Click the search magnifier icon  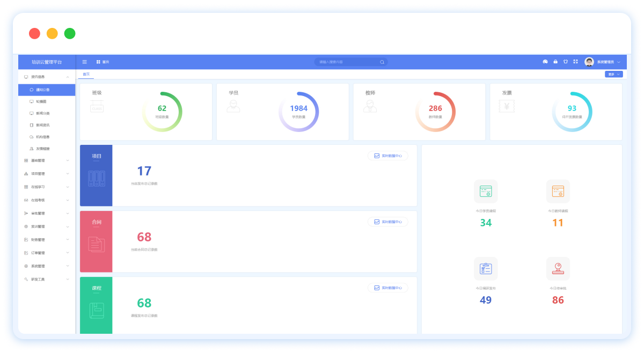(382, 62)
